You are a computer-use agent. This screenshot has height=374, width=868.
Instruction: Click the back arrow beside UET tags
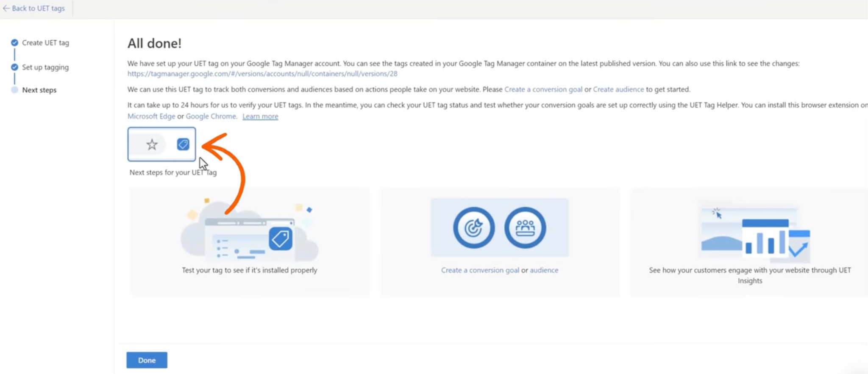click(6, 8)
